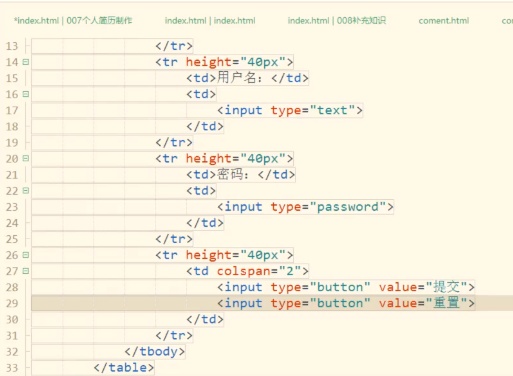Click the input type="password" code on line 23
This screenshot has width=513, height=376.
point(305,207)
